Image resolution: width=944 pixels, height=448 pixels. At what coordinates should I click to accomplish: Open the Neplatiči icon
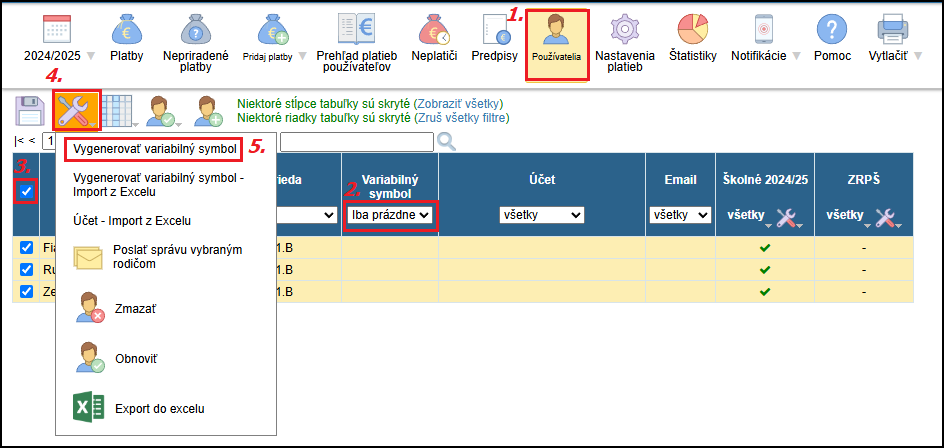point(434,30)
